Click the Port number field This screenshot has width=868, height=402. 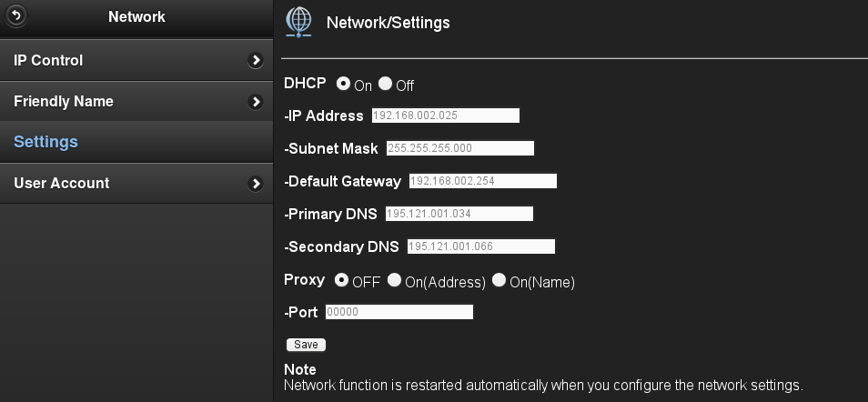[399, 312]
